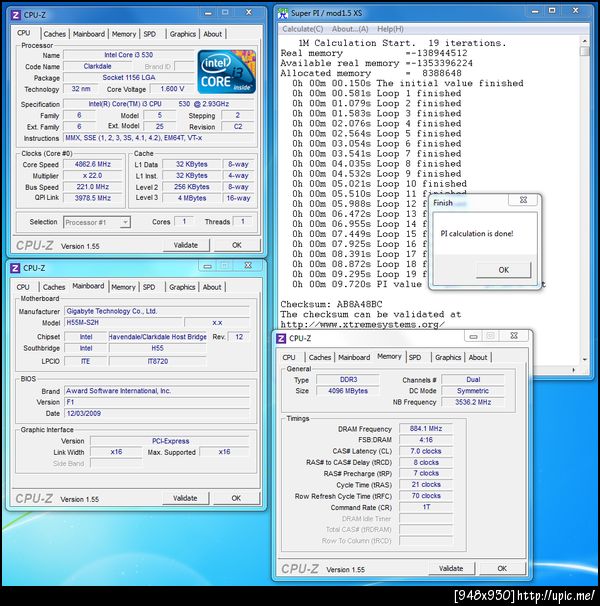The width and height of the screenshot is (600, 606).
Task: Click OK in the top-left CPU-Z window
Action: (x=237, y=245)
